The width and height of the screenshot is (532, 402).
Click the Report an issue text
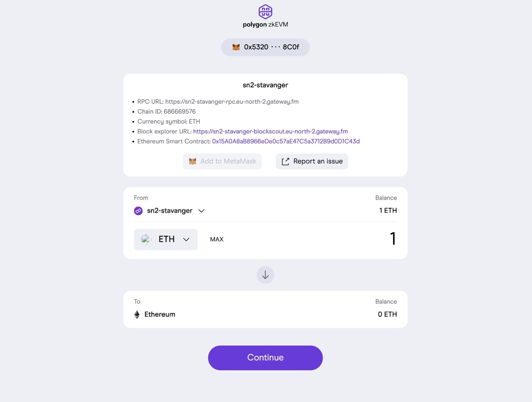coord(318,161)
